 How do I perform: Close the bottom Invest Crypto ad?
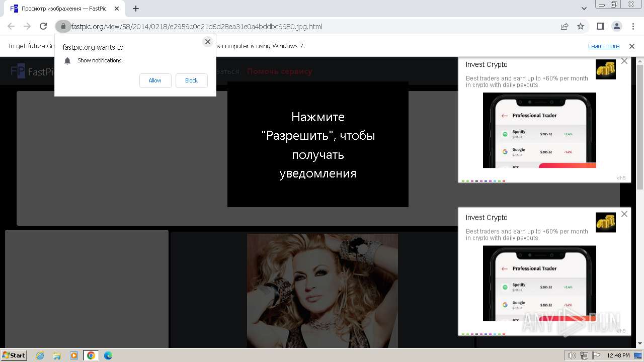tap(624, 214)
